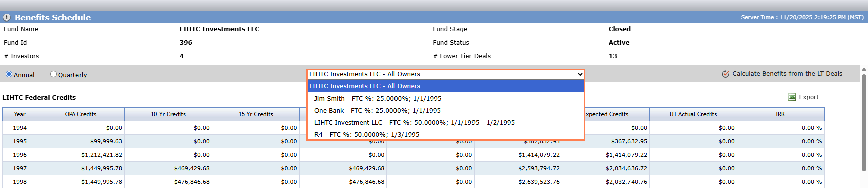The width and height of the screenshot is (868, 188).
Task: Click the Server Time text
Action: pos(802,17)
